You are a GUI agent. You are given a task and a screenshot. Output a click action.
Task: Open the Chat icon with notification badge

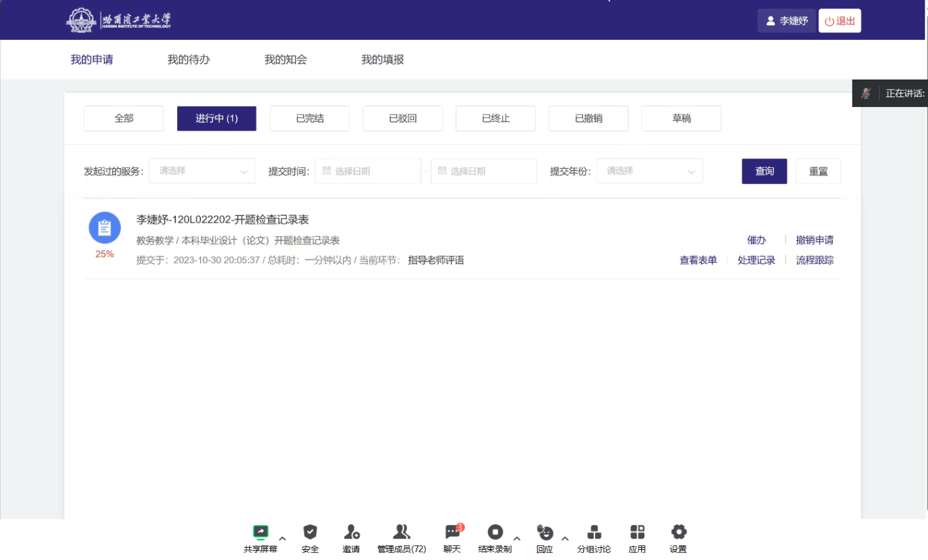coord(452,533)
